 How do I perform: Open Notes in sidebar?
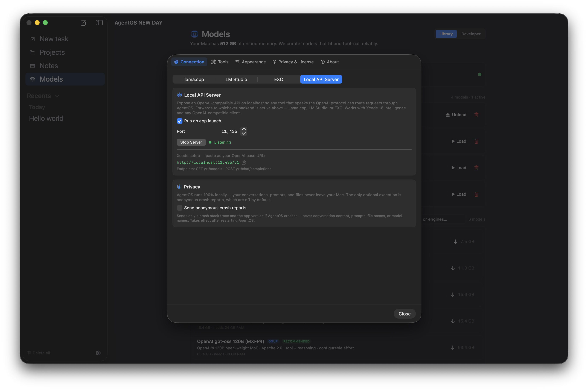click(65, 66)
